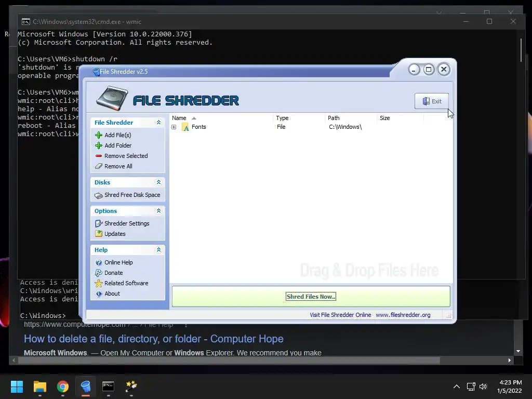Open Computer Hope delete file search result
This screenshot has height=399, width=532.
pyautogui.click(x=154, y=339)
